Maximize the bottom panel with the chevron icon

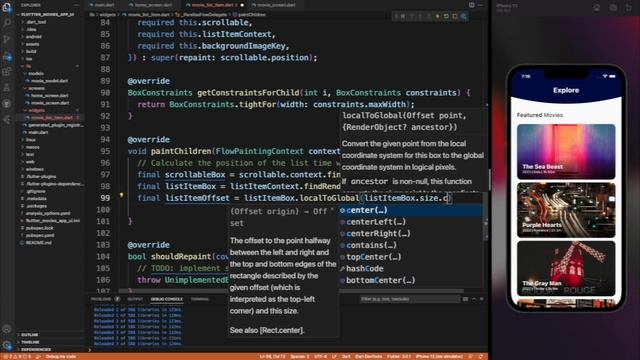pos(474,299)
